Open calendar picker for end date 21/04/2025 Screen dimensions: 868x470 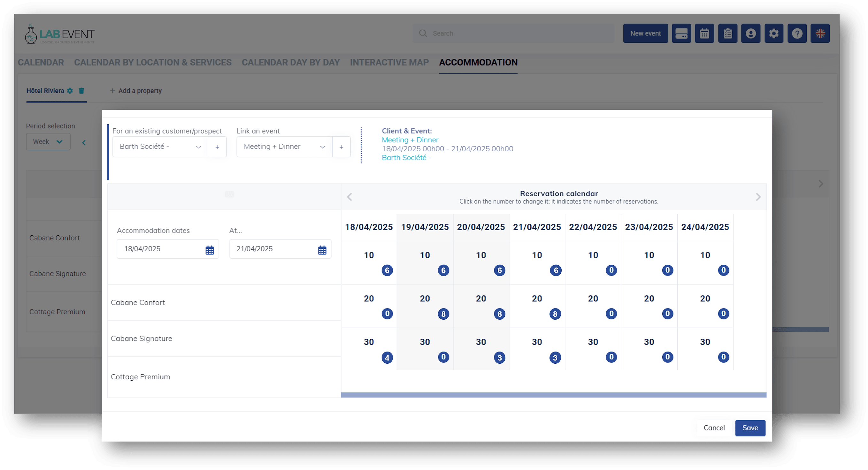pos(322,250)
